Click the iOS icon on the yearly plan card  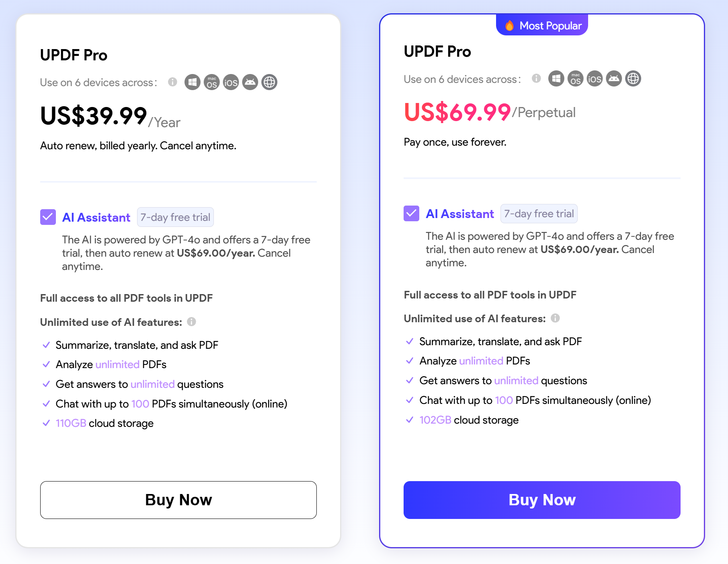click(x=230, y=82)
